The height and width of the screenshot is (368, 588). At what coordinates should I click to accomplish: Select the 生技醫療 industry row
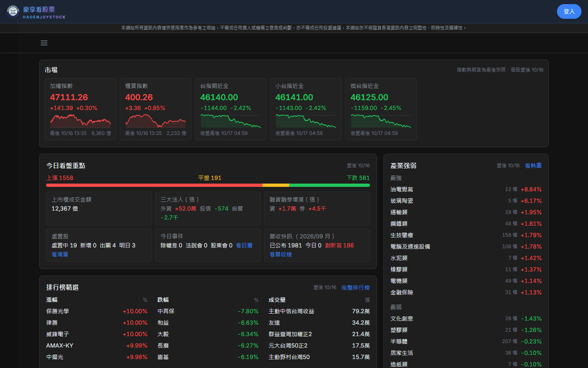coord(466,235)
